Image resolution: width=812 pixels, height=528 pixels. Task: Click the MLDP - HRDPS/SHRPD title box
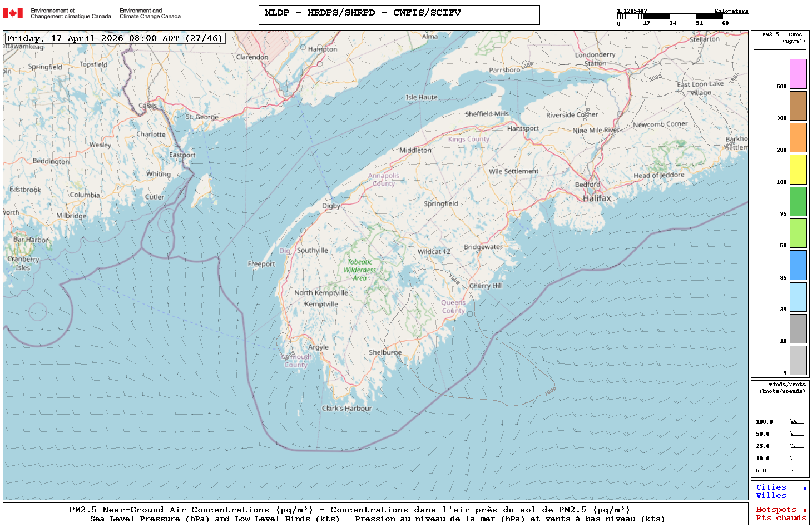[x=399, y=15]
